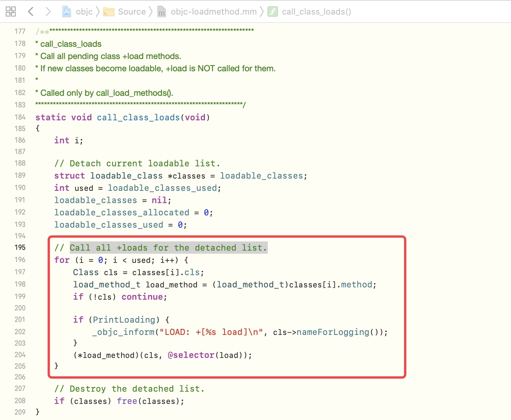The height and width of the screenshot is (420, 511).
Task: Click 'int i;' declaration on line 186
Action: coord(69,140)
